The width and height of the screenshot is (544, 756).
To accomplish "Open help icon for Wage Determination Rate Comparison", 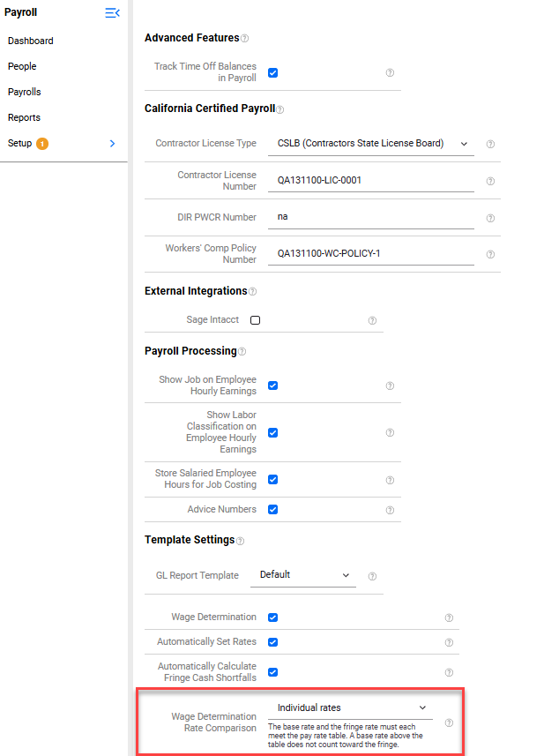I will [449, 722].
